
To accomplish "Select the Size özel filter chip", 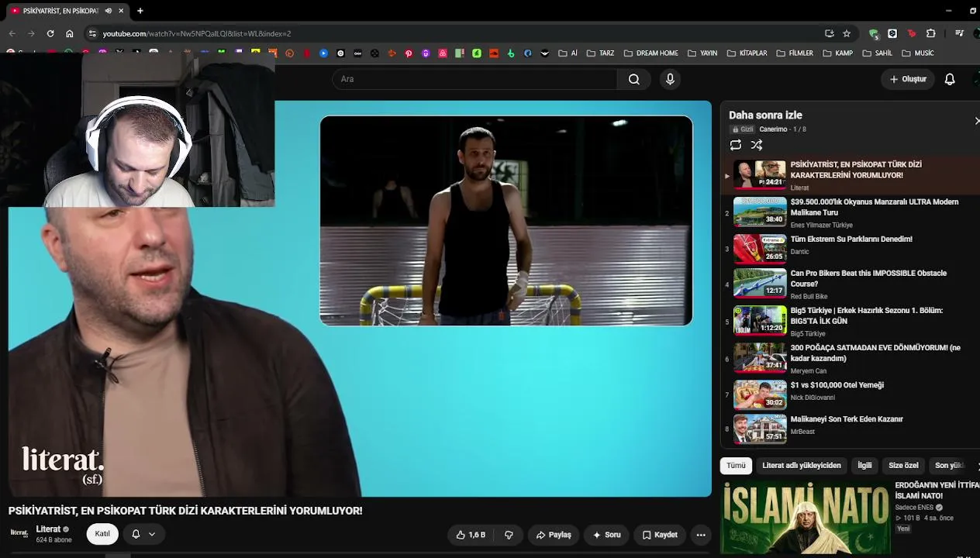I will (x=903, y=466).
